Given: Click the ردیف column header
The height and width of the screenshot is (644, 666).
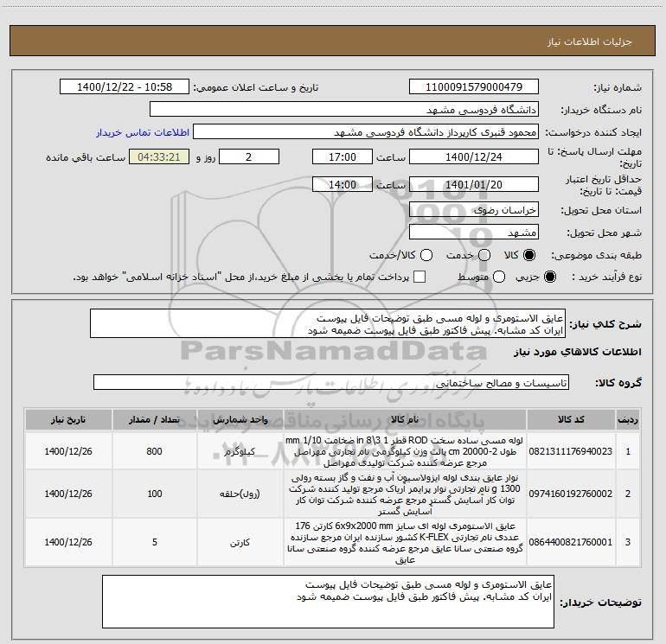Looking at the screenshot, I should (x=628, y=419).
